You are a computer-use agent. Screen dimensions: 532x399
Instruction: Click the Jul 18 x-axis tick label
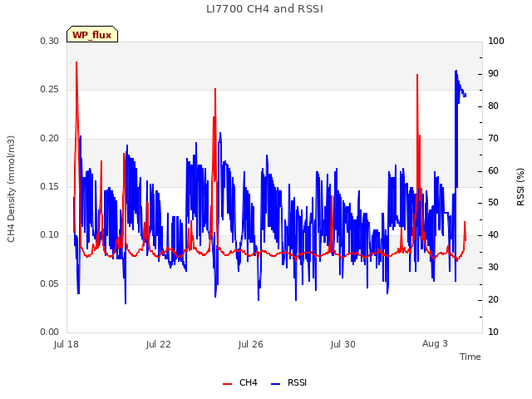click(x=66, y=344)
